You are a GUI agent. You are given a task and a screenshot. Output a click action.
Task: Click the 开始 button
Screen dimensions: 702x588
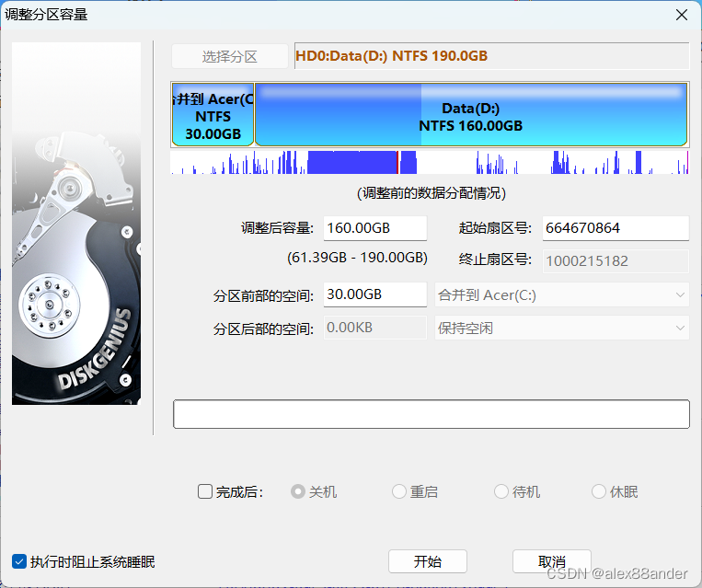[428, 561]
